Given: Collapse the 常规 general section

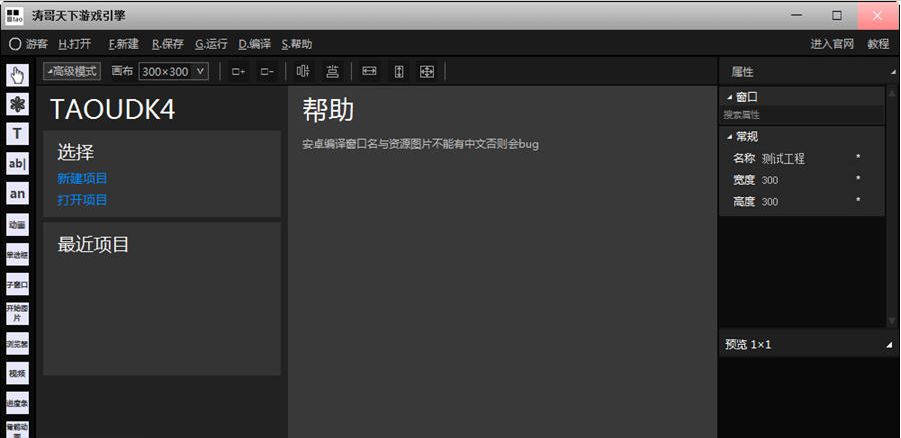Looking at the screenshot, I should (x=730, y=137).
